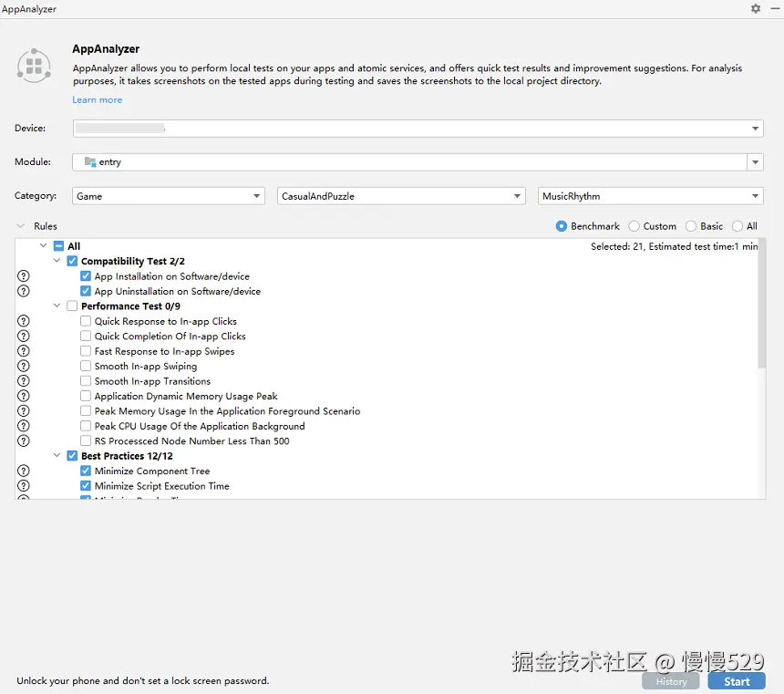Click the help icon for App Uninstallation rule

coord(24,291)
